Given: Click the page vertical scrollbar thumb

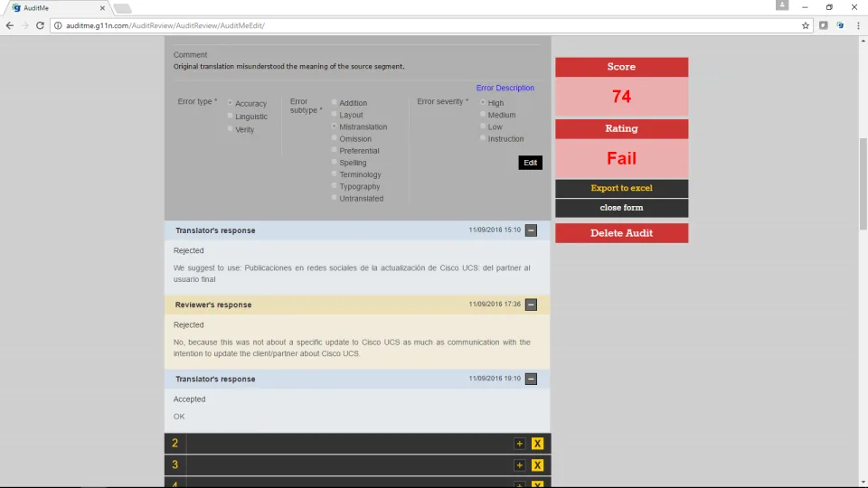Looking at the screenshot, I should tap(863, 183).
